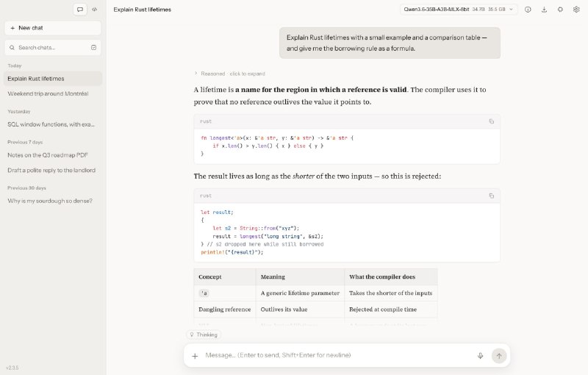Screen dimensions: 588x375
Task: Toggle the Thinking mode pill
Action: coord(204,335)
